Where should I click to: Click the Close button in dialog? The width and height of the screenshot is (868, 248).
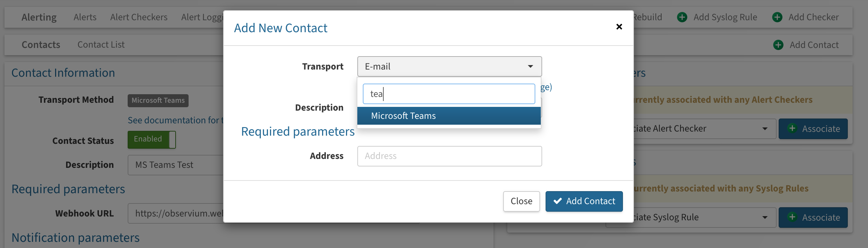(x=521, y=201)
